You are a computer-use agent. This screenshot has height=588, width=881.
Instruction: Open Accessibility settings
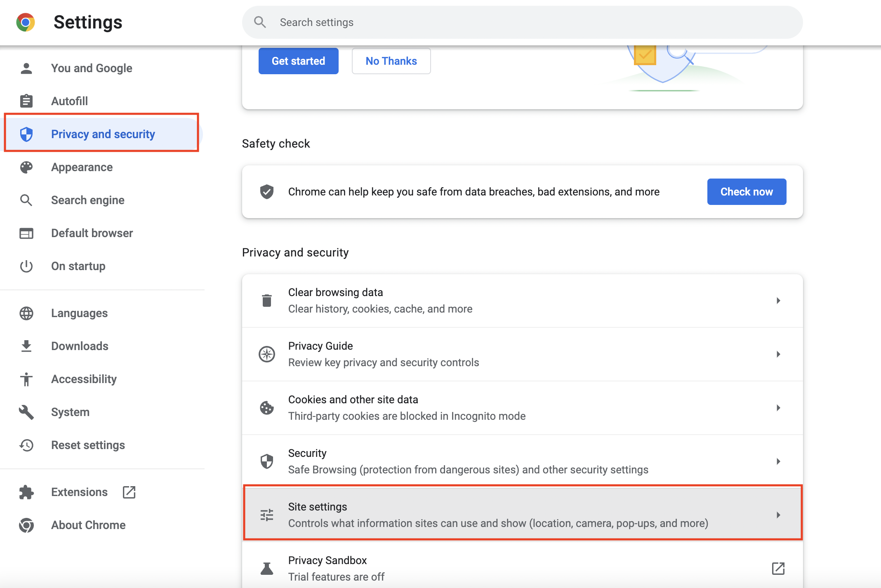pos(102,379)
